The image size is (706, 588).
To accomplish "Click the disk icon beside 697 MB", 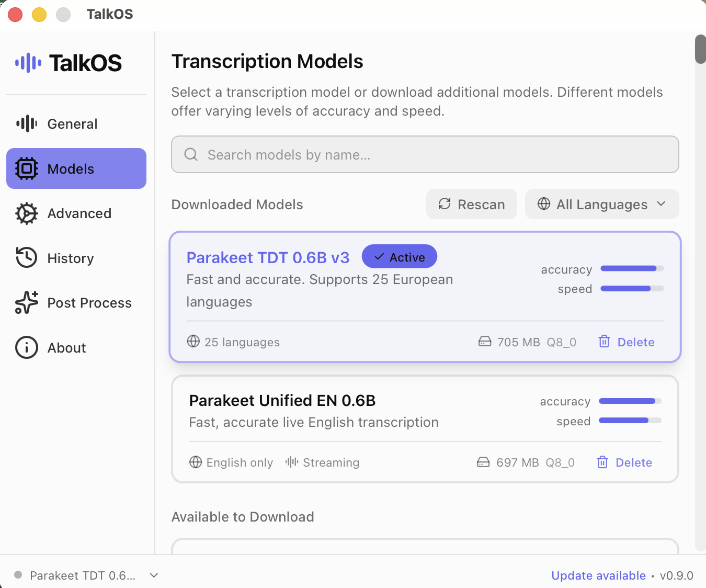I will 483,462.
